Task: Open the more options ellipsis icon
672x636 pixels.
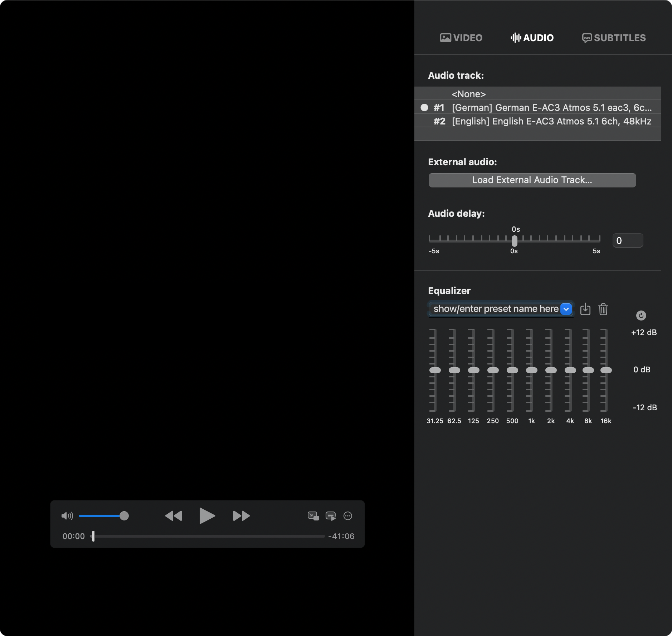Action: (x=348, y=516)
